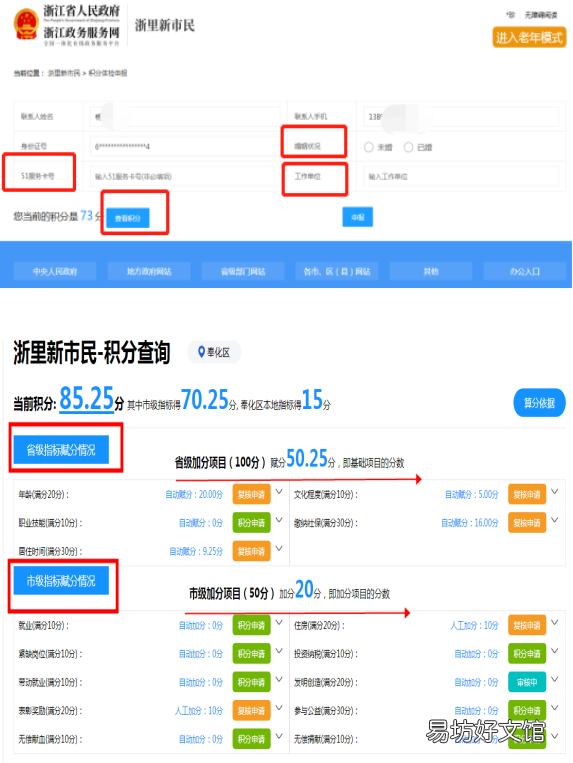This screenshot has height=763, width=573.
Task: Click 积分申请 for 参与公益 row
Action: point(527,710)
